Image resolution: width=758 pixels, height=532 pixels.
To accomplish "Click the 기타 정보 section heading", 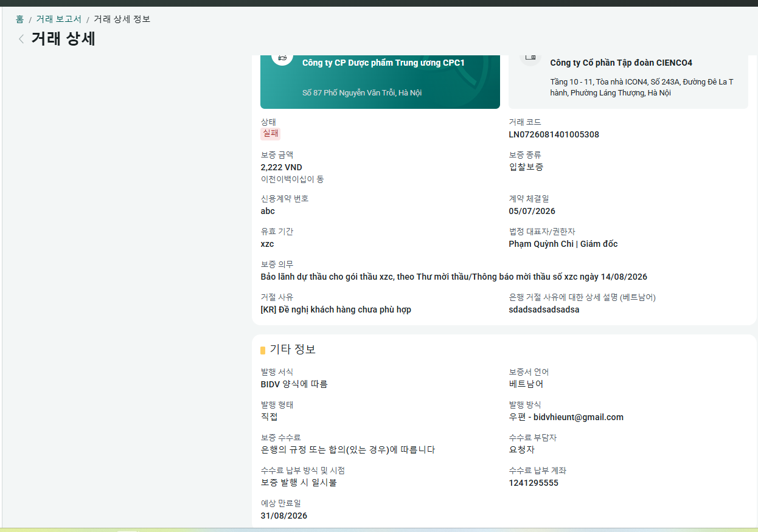I will (x=293, y=350).
